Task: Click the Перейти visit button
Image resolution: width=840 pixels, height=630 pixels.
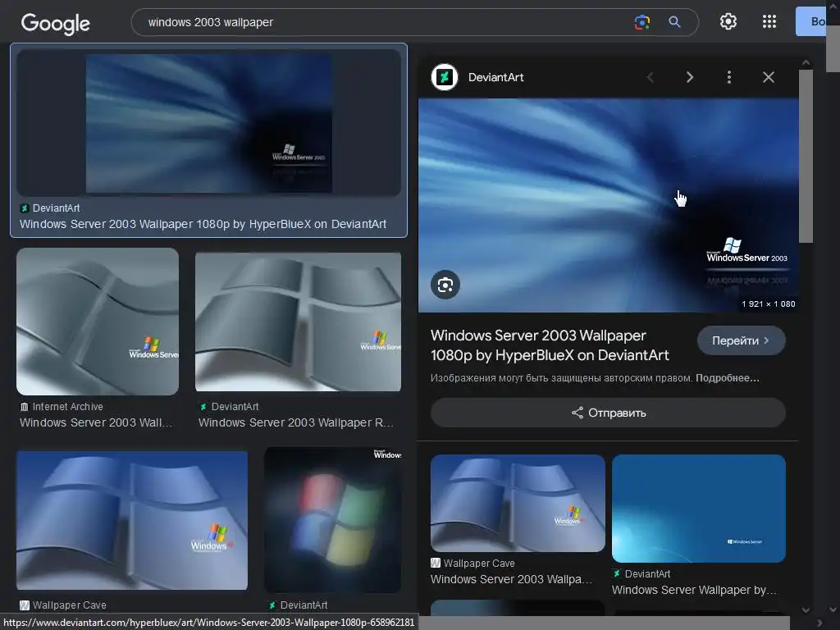Action: [741, 340]
